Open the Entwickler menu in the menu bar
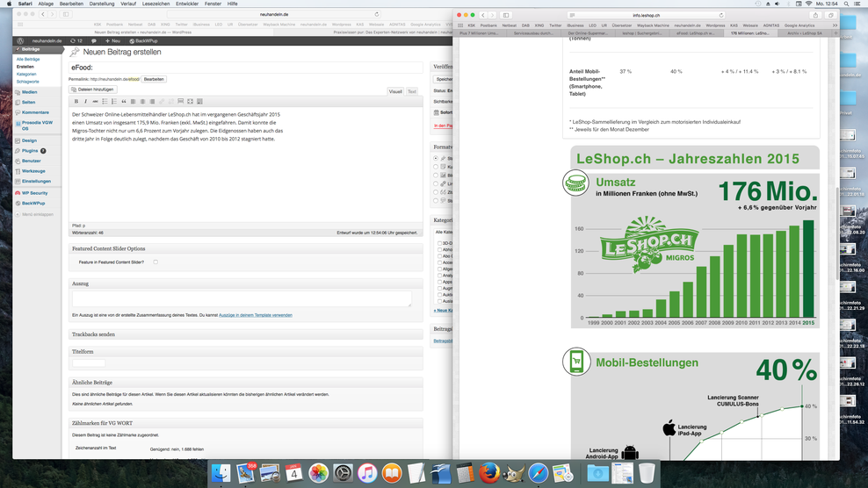The width and height of the screenshot is (868, 488). click(x=187, y=4)
